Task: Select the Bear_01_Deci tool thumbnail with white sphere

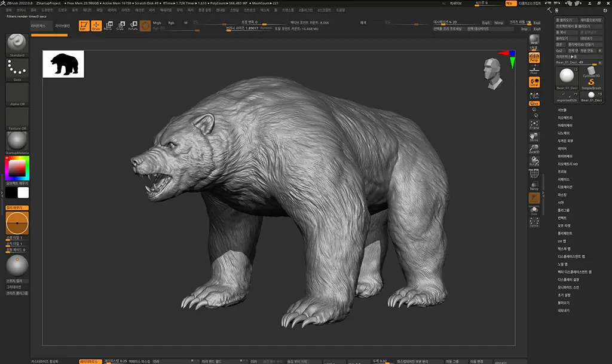Action: point(567,78)
